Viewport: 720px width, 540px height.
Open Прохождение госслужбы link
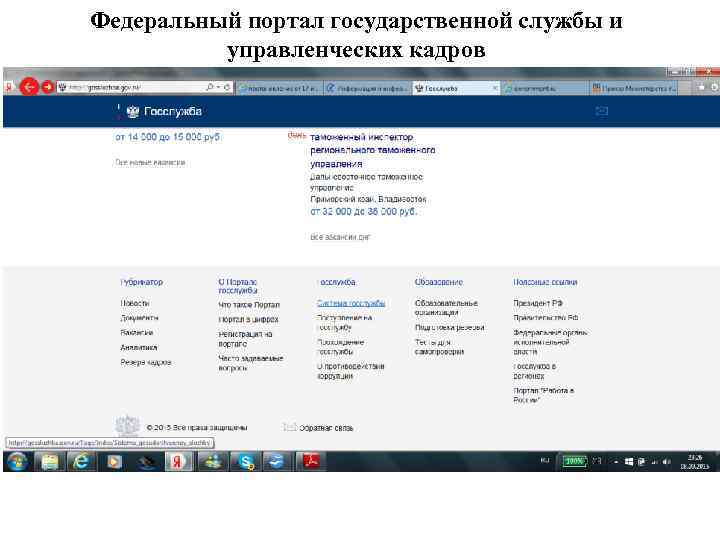pos(340,347)
